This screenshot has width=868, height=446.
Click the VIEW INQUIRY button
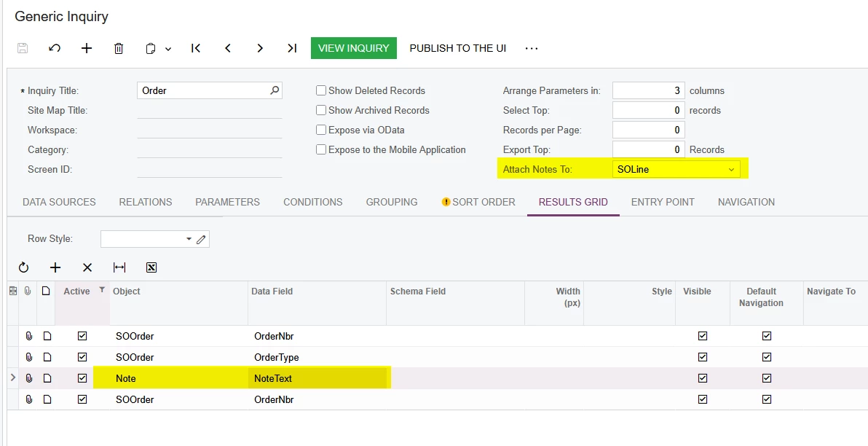point(354,48)
